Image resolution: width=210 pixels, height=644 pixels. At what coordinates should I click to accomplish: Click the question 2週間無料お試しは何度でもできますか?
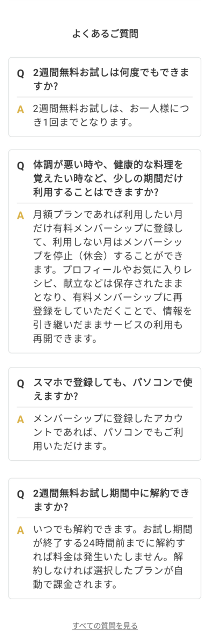tap(111, 79)
